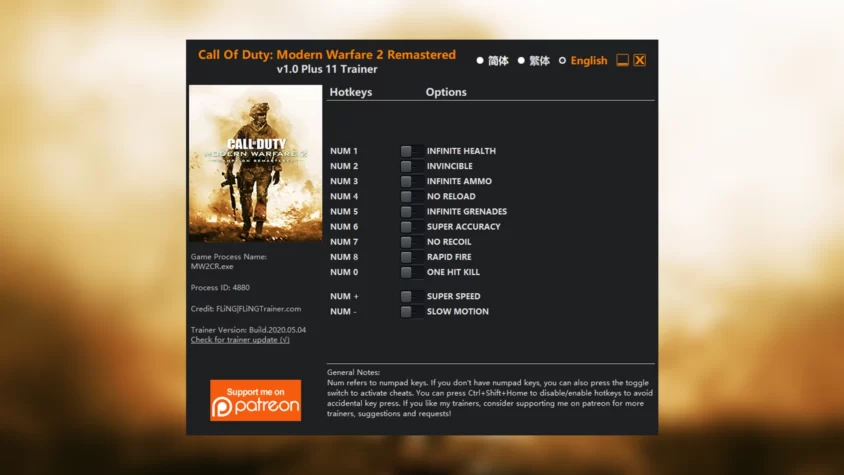
Task: Click the Process ID: 4880 text
Action: [x=220, y=288]
